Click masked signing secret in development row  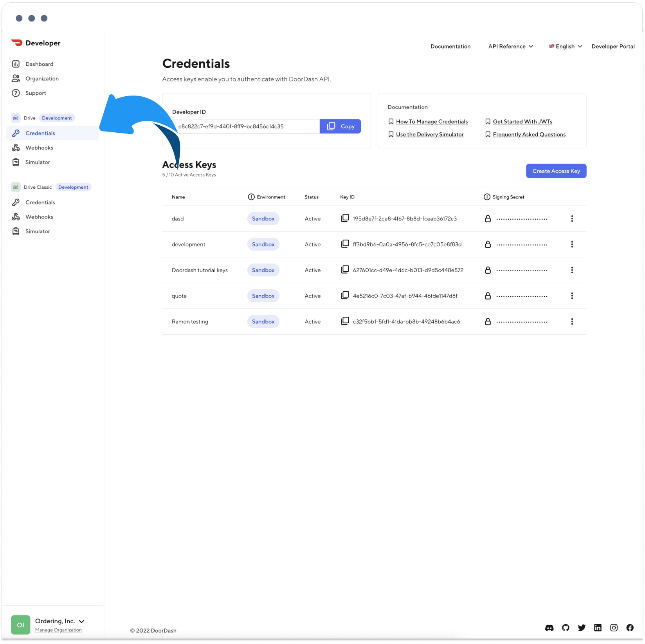pos(522,245)
